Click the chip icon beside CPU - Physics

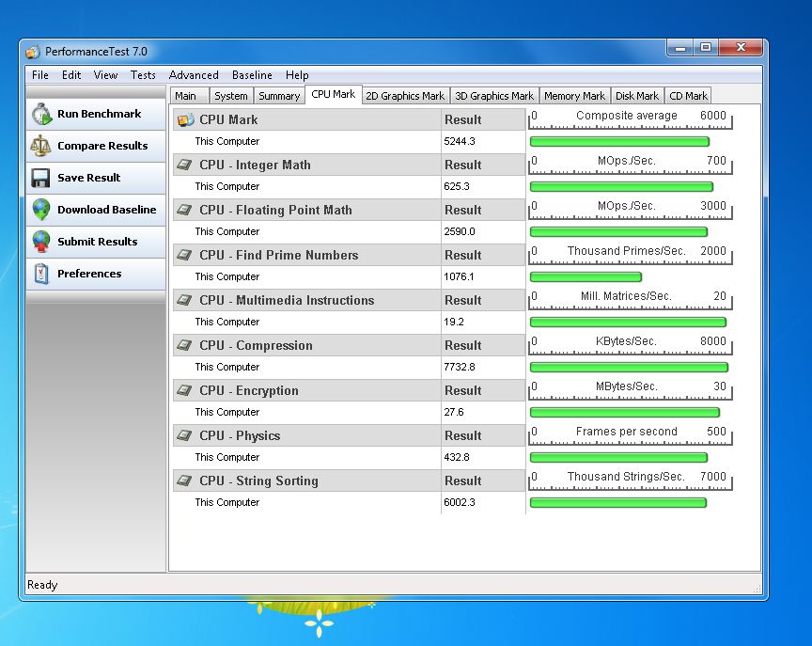pyautogui.click(x=184, y=435)
